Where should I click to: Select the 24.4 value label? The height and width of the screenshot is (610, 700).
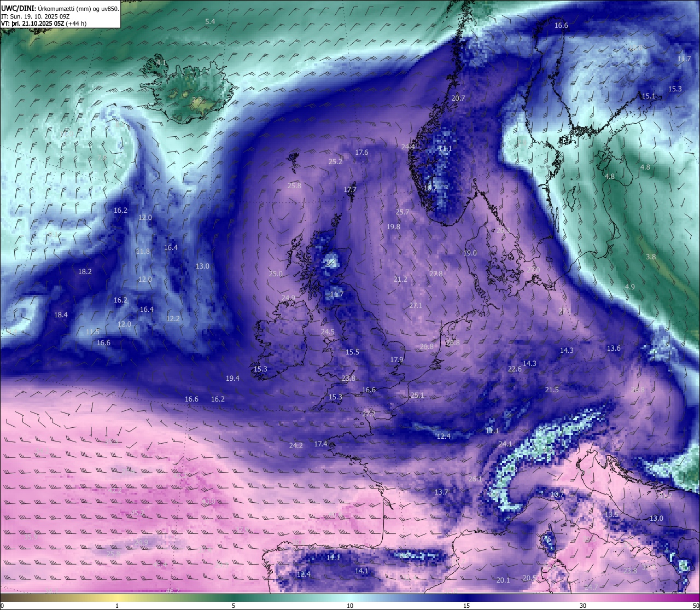(x=408, y=147)
